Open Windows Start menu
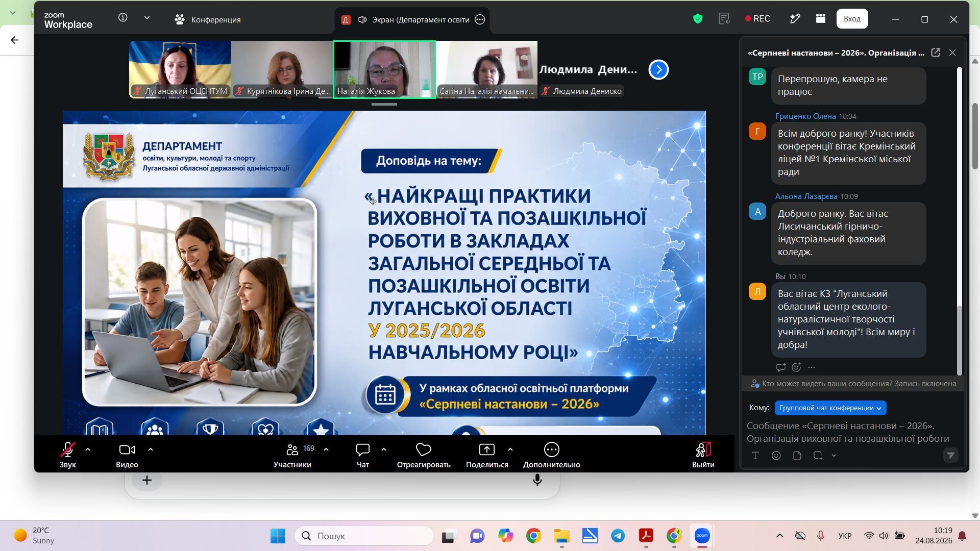The width and height of the screenshot is (980, 551). (x=278, y=536)
